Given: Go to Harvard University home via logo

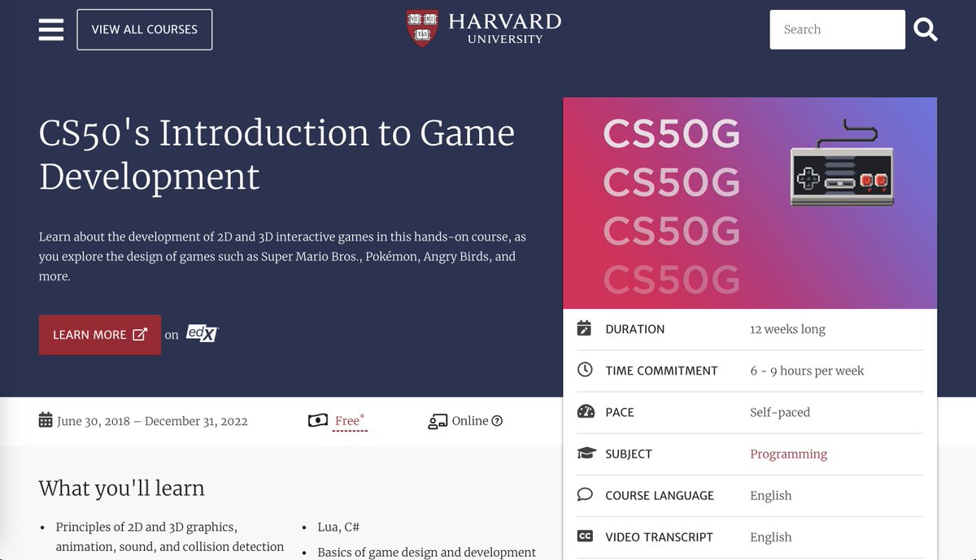Looking at the screenshot, I should pos(484,28).
